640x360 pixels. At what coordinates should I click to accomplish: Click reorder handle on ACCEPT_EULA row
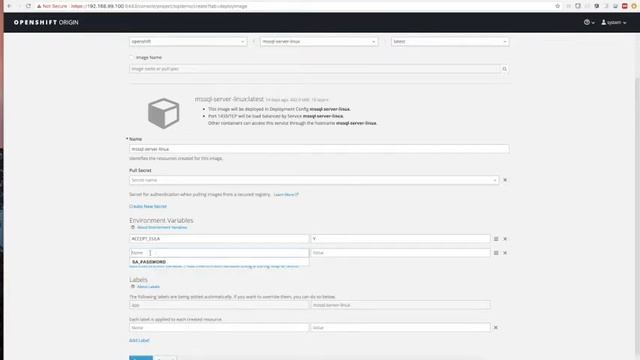coord(496,239)
